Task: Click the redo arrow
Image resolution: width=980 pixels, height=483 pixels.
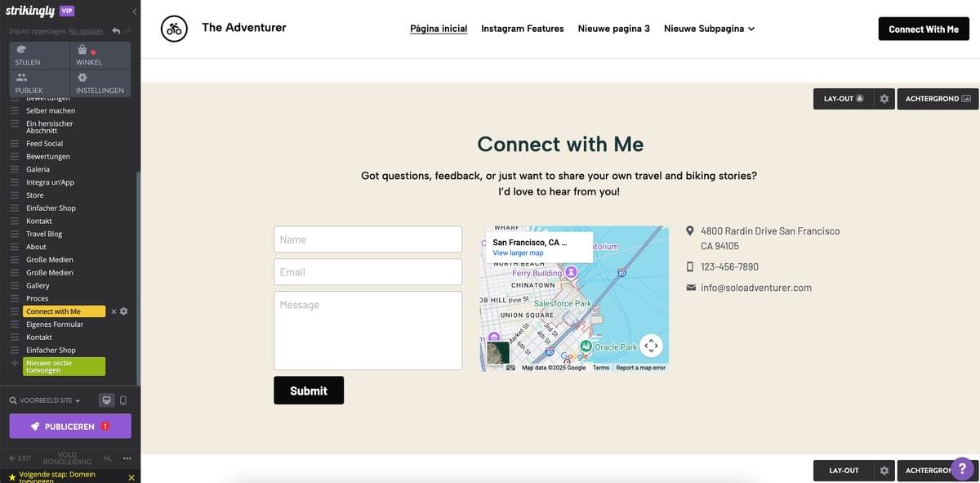Action: [x=127, y=31]
